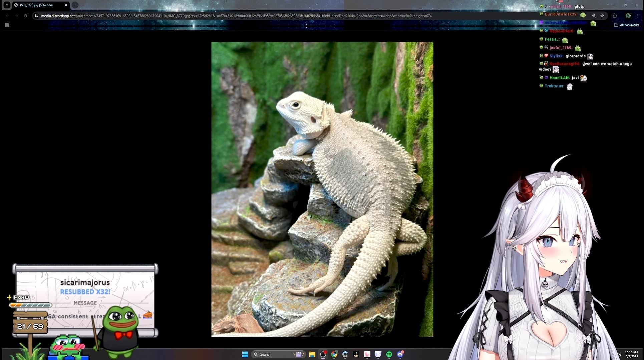Viewport: 644px width, 360px height.
Task: Expand the All Bookmarks folder
Action: [626, 25]
